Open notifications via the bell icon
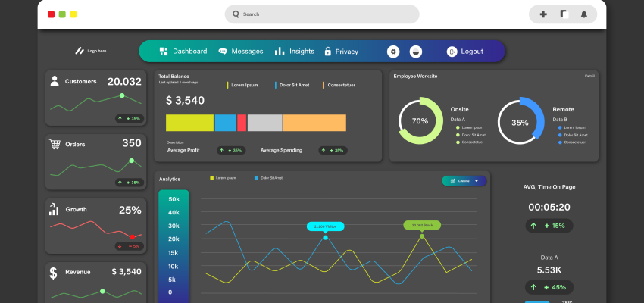The image size is (644, 303). pos(584,14)
